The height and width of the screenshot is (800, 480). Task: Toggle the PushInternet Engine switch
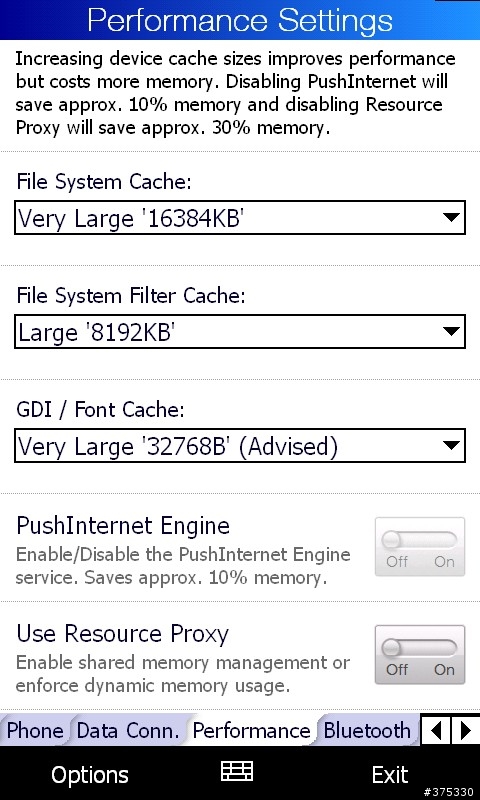pyautogui.click(x=420, y=546)
